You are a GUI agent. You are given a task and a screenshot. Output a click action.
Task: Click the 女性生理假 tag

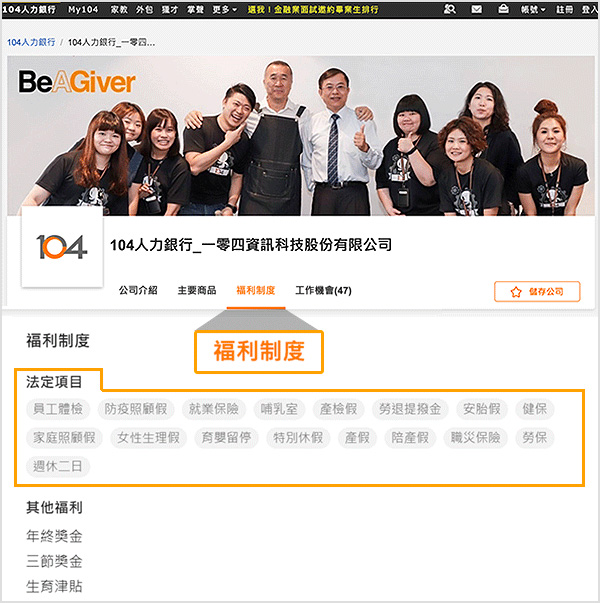[148, 438]
